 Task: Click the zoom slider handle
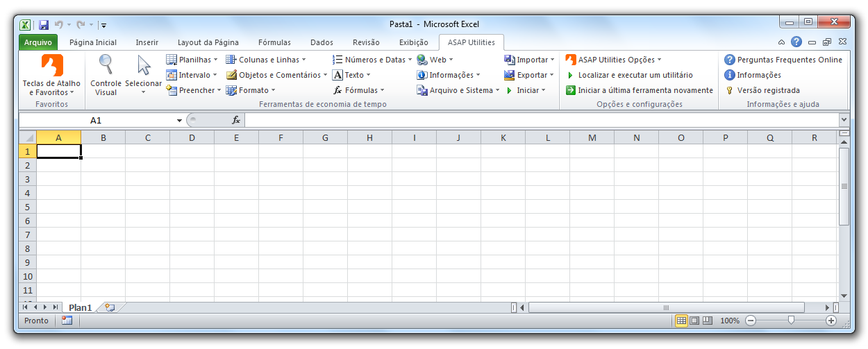pyautogui.click(x=791, y=321)
